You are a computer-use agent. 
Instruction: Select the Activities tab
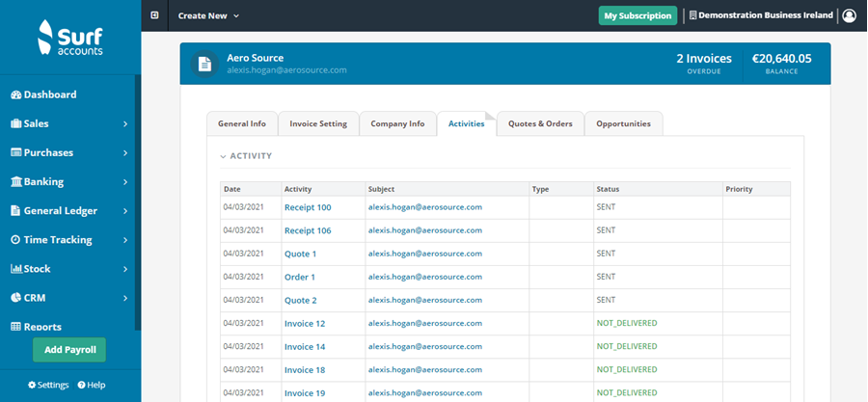(x=467, y=123)
